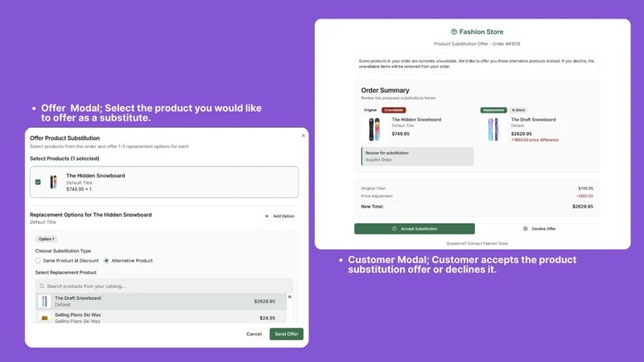The height and width of the screenshot is (362, 644).
Task: Click the In Stock badge
Action: [x=518, y=110]
